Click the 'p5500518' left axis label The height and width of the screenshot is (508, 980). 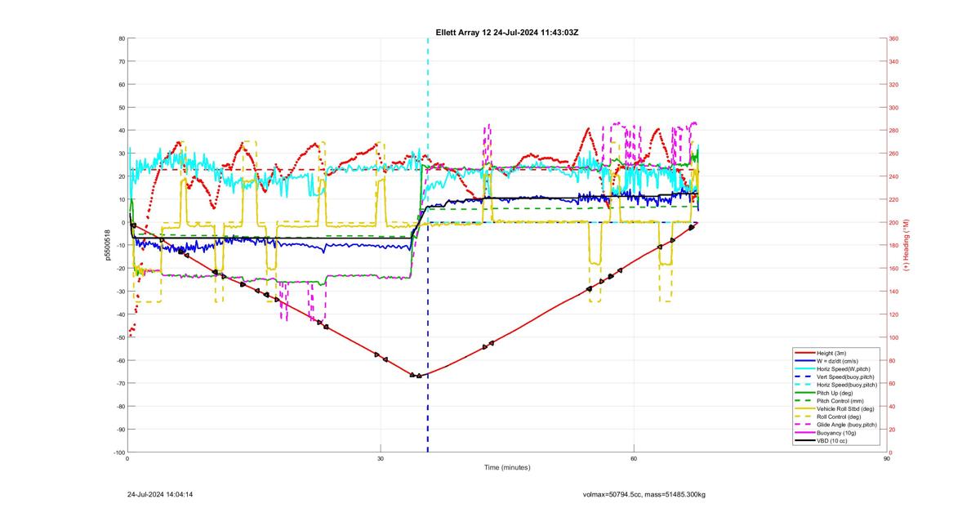(x=106, y=245)
